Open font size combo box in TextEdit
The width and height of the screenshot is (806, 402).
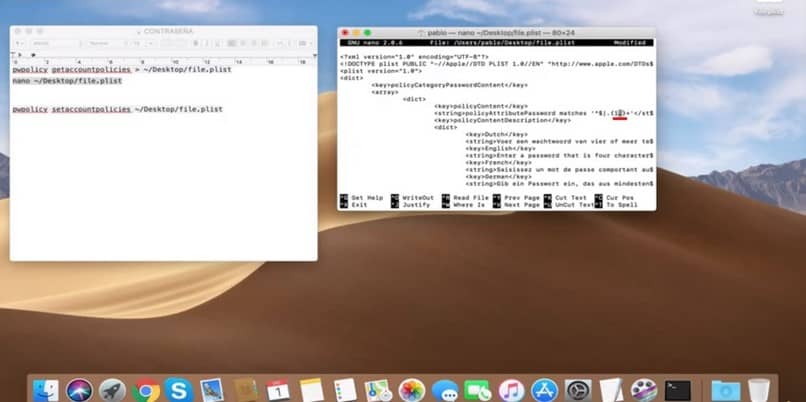(x=143, y=44)
